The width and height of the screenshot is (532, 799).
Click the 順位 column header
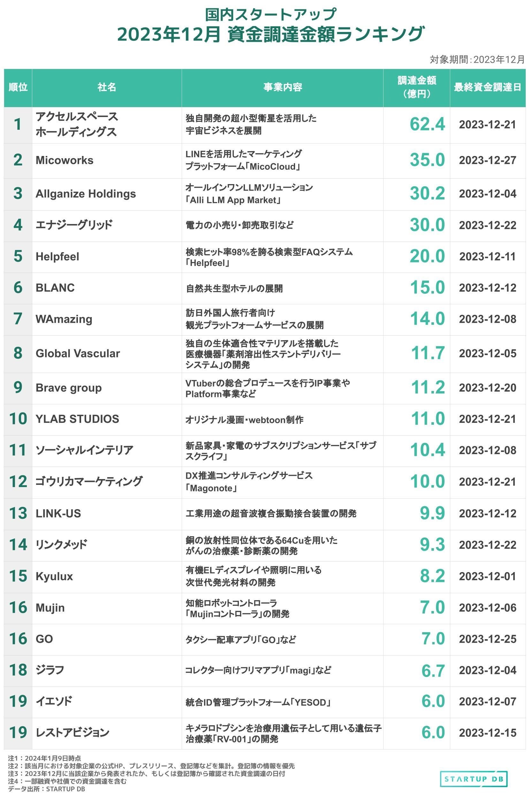point(18,87)
